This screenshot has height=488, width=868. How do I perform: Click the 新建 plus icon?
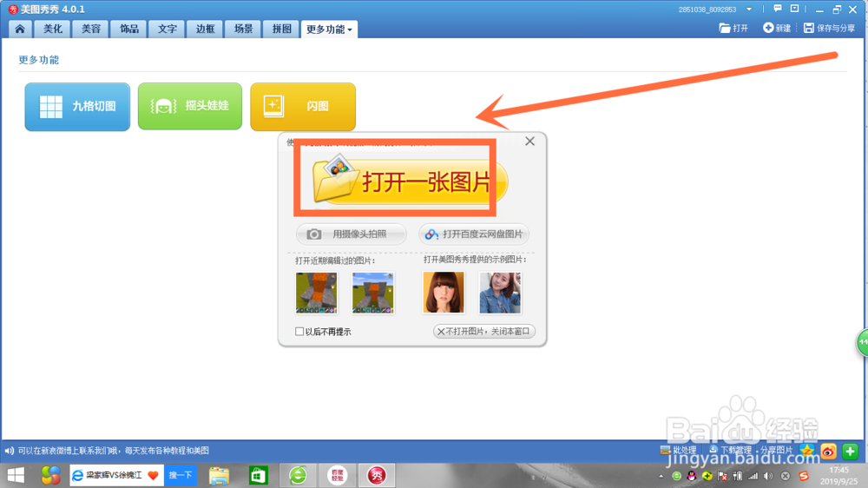click(x=768, y=28)
